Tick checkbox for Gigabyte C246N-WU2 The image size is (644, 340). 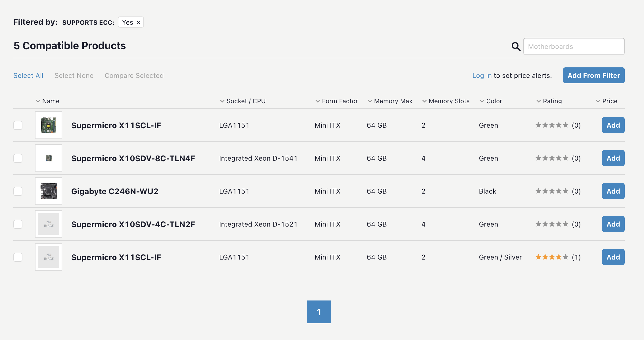tap(18, 191)
